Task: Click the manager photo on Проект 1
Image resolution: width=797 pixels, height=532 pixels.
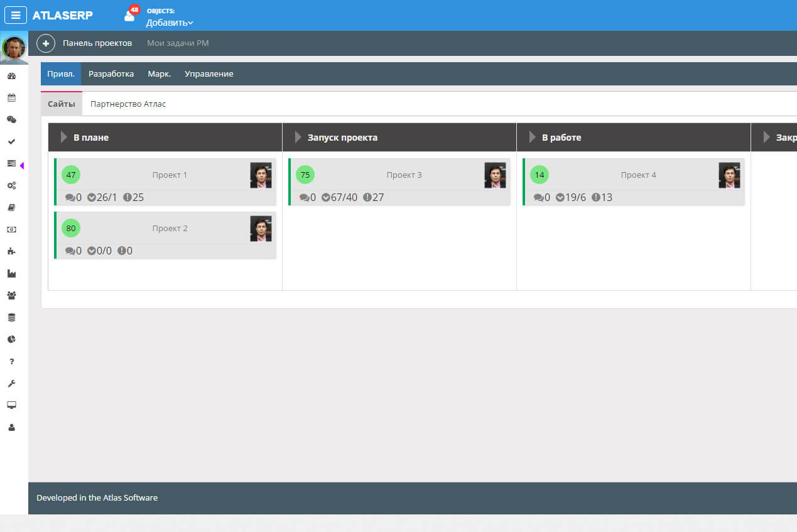Action: (261, 175)
